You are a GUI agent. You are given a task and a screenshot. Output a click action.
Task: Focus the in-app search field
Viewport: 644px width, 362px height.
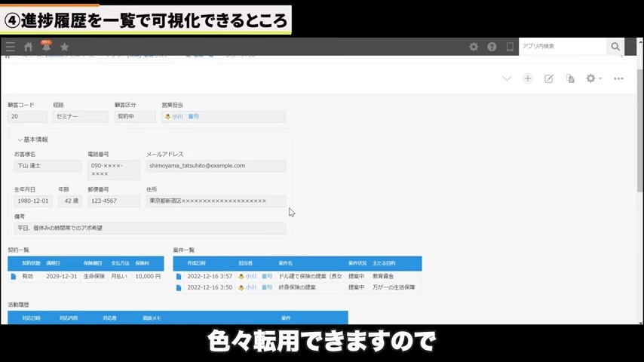click(x=563, y=47)
